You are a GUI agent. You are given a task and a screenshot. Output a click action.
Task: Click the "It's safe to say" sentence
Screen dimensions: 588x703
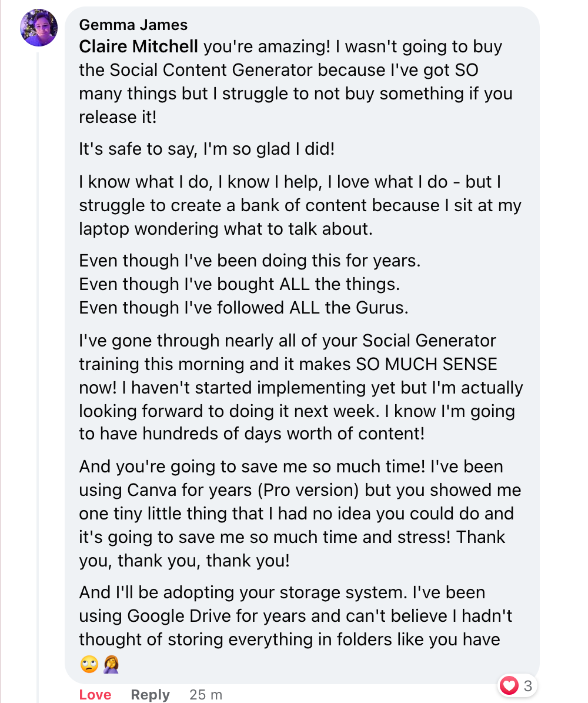click(x=206, y=149)
